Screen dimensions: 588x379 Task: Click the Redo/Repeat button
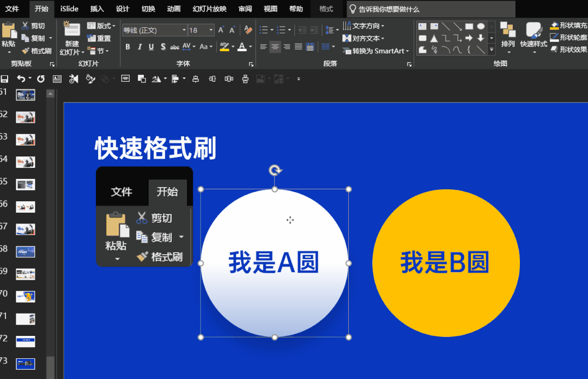point(40,79)
